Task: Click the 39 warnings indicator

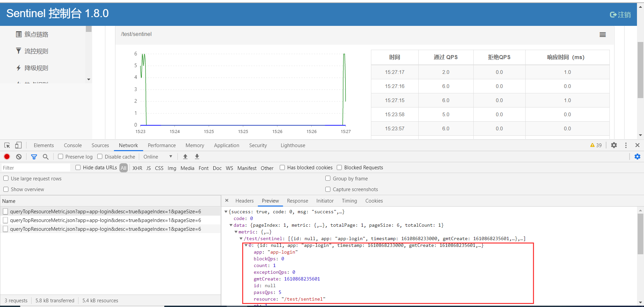Action: 596,145
